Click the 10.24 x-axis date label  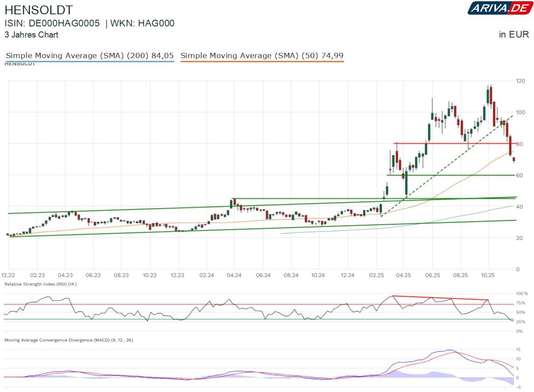point(319,275)
